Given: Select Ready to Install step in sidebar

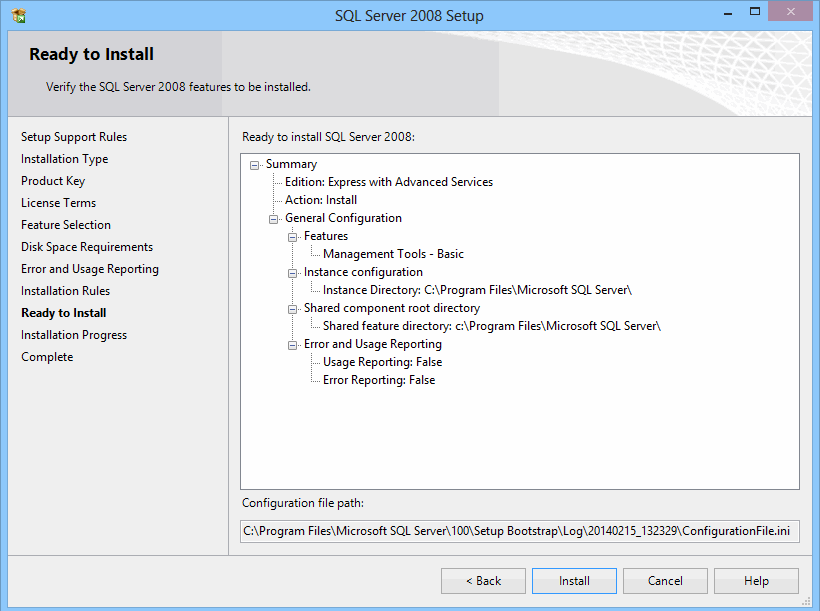Looking at the screenshot, I should [64, 313].
